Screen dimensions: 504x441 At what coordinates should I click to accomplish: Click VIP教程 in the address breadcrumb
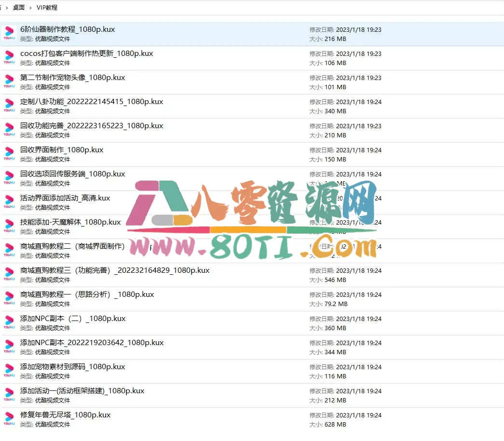click(47, 8)
